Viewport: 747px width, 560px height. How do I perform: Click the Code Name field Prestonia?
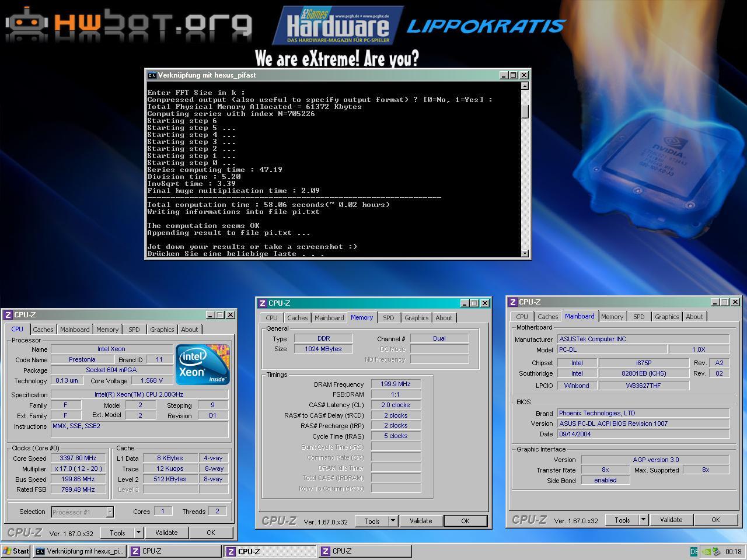82,360
